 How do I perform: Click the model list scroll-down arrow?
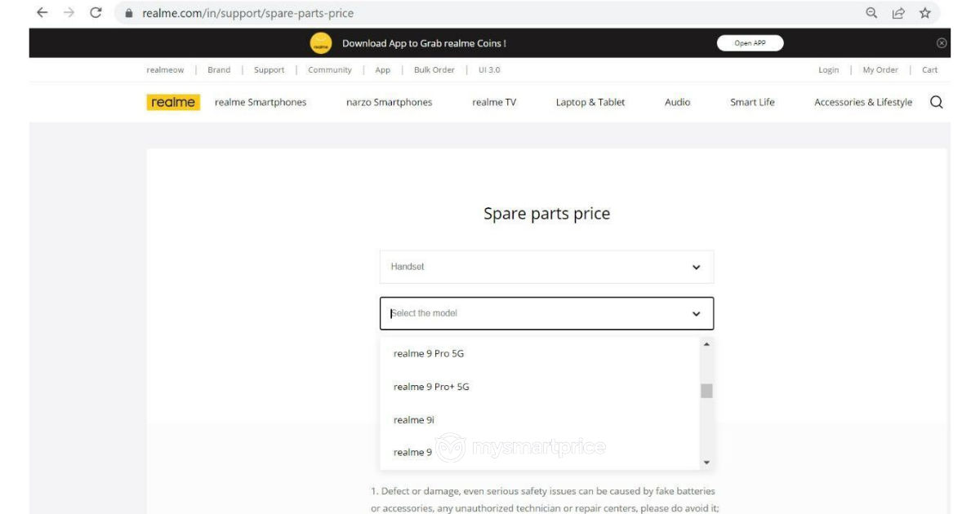[x=706, y=463]
